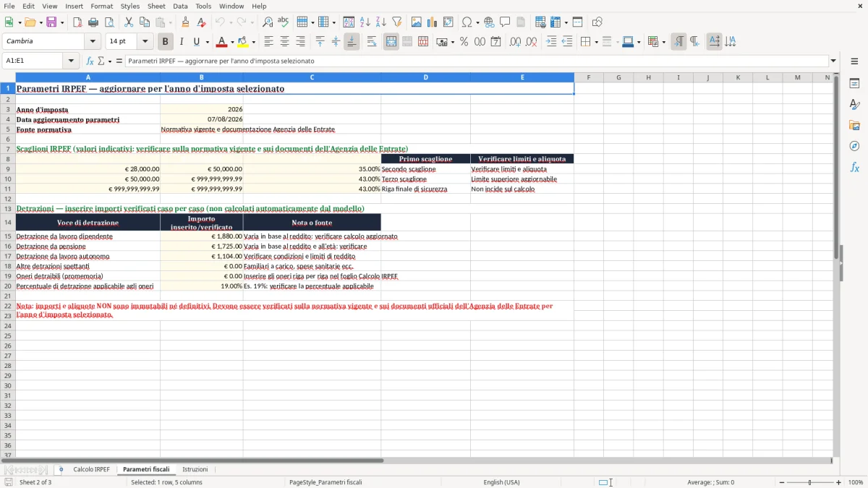Open the Underline style dropdown arrow

(x=207, y=42)
